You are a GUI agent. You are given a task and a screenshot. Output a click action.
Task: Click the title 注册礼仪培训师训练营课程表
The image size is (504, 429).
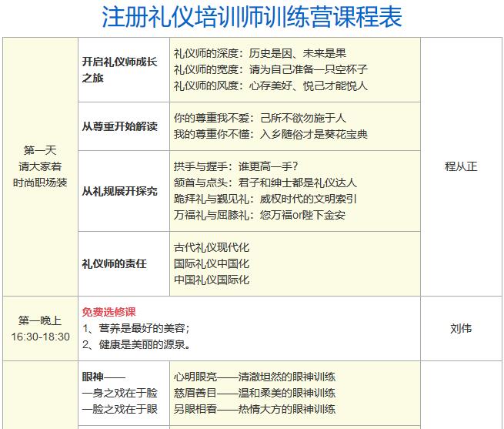tap(252, 17)
